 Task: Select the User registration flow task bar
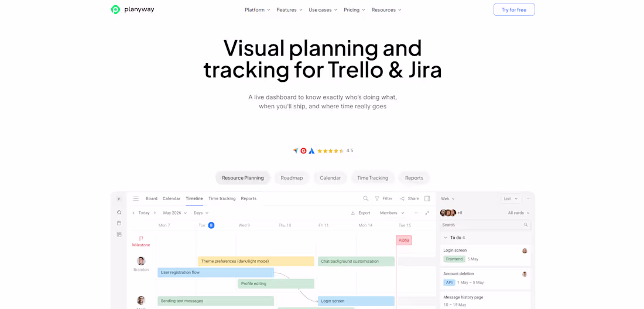click(215, 273)
